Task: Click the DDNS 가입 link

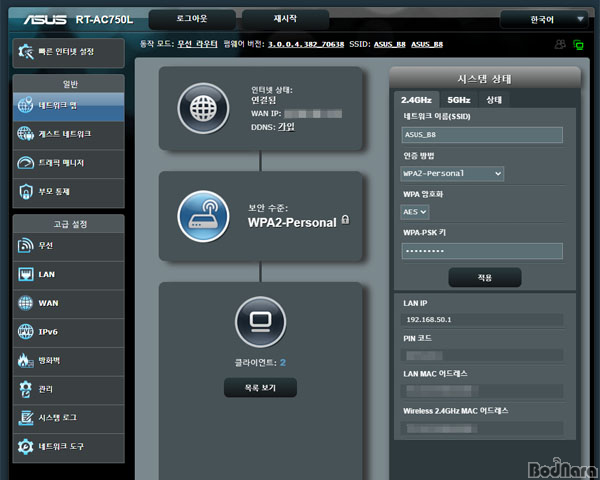Action: pos(286,127)
